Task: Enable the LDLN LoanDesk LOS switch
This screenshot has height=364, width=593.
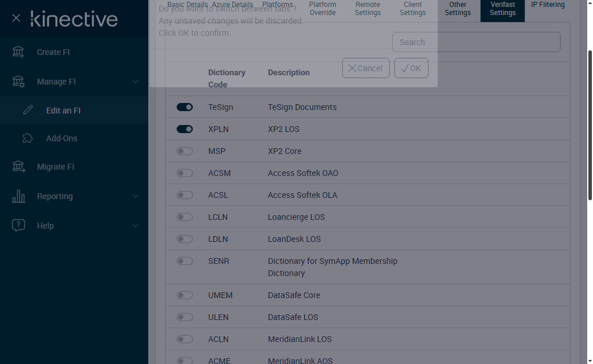Action: point(185,239)
